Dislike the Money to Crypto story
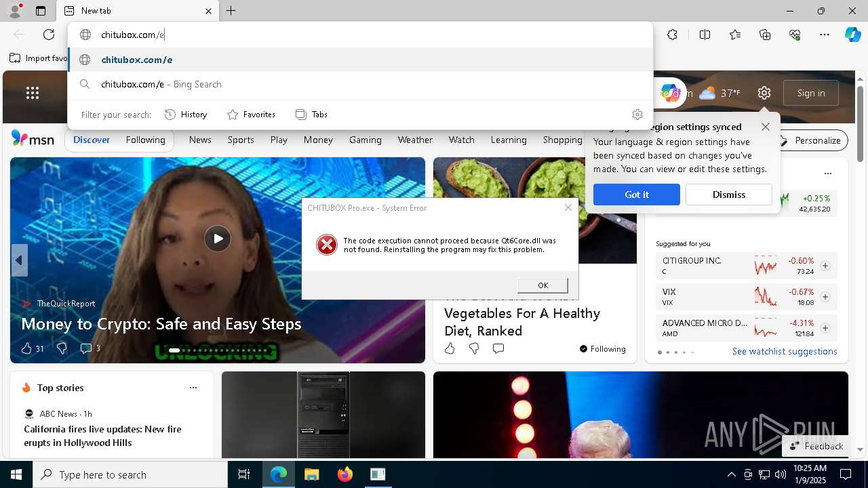Image resolution: width=868 pixels, height=488 pixels. point(62,348)
